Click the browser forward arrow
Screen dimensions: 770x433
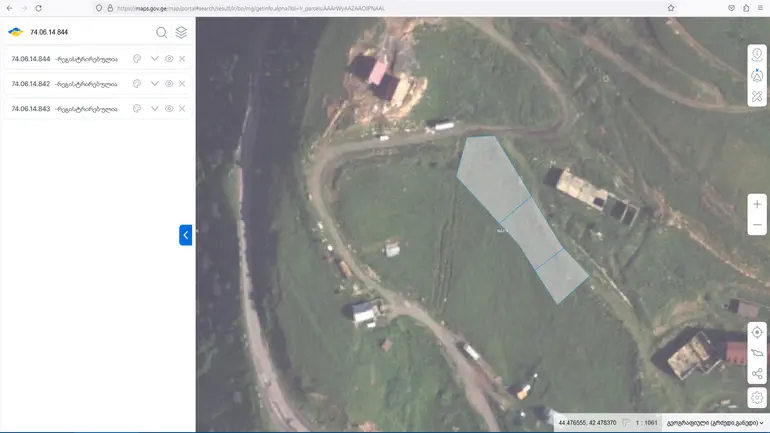coord(24,8)
